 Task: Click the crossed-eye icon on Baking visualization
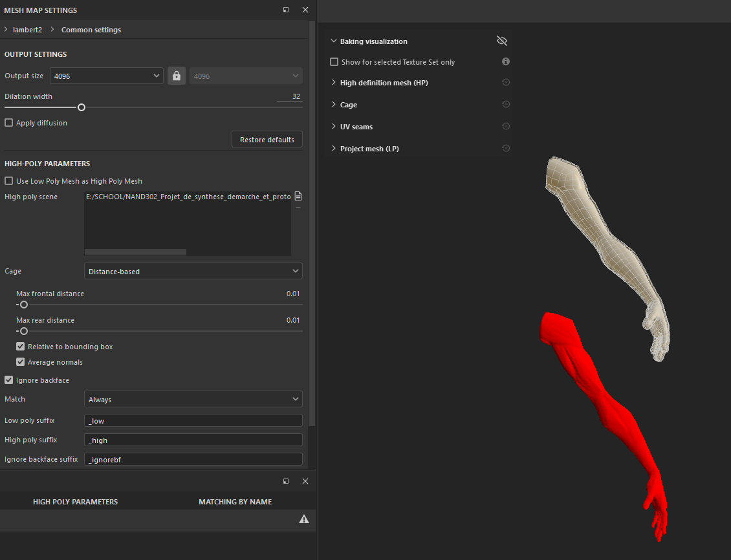(502, 41)
